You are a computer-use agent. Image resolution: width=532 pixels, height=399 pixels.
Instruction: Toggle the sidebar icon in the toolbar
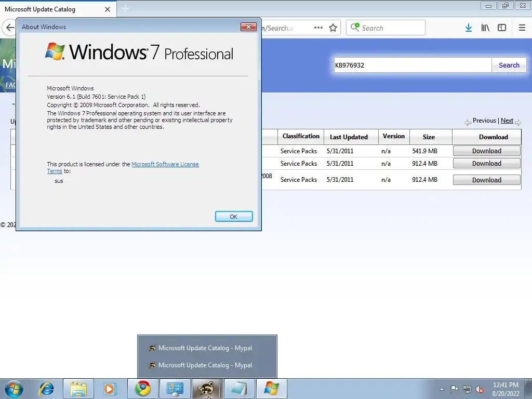point(502,28)
